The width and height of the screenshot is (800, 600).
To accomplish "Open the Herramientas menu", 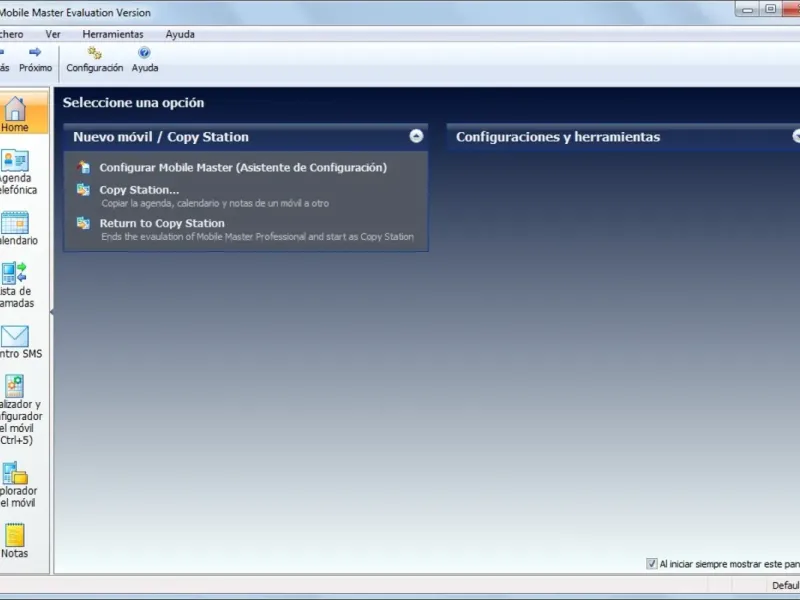I will (113, 34).
